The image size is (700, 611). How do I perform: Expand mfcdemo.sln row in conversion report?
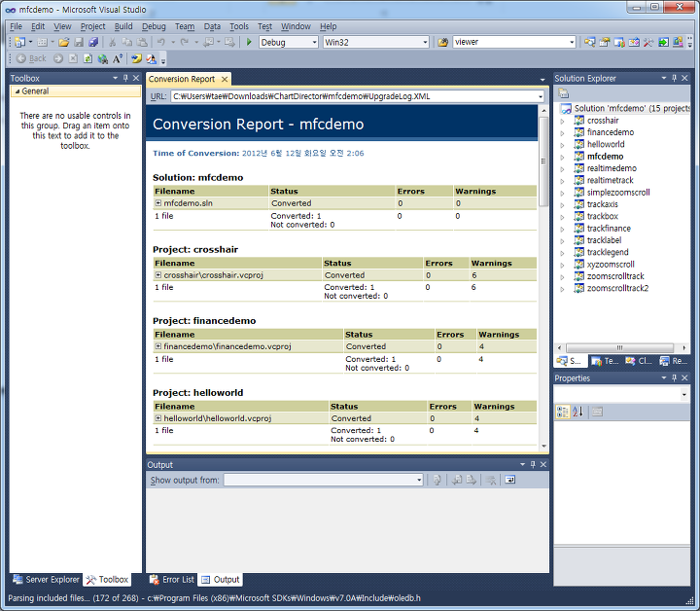pos(158,202)
